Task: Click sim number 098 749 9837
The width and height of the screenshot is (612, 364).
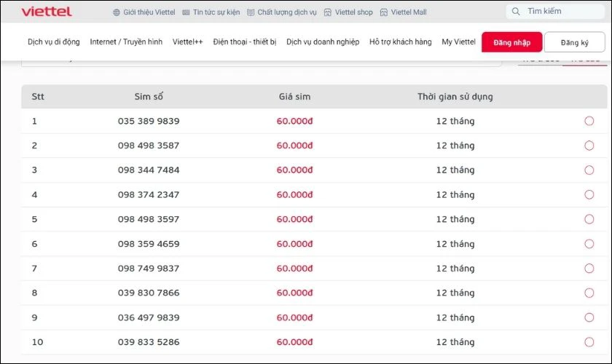Action: click(x=149, y=269)
